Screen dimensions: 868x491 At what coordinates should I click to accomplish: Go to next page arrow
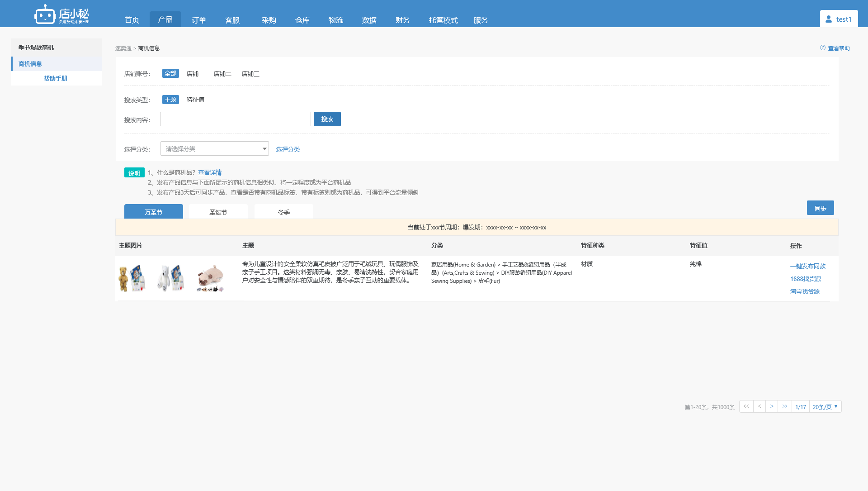pyautogui.click(x=772, y=406)
